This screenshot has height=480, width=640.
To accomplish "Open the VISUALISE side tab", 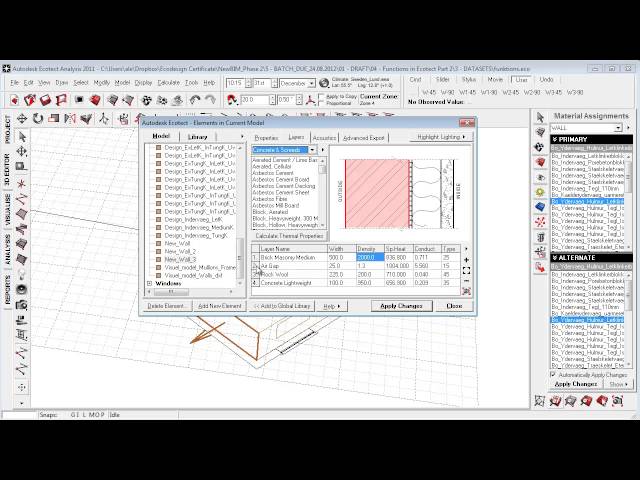I will (x=7, y=209).
